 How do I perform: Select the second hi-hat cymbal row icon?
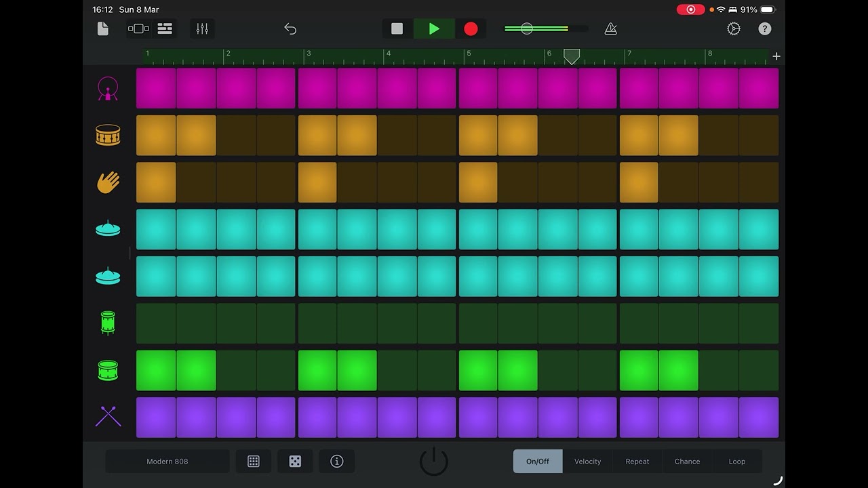[x=108, y=276]
